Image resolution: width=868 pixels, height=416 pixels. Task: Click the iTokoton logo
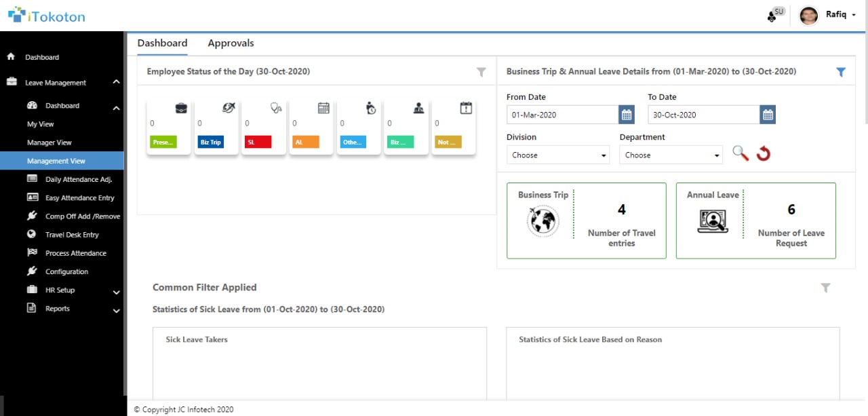pos(46,16)
